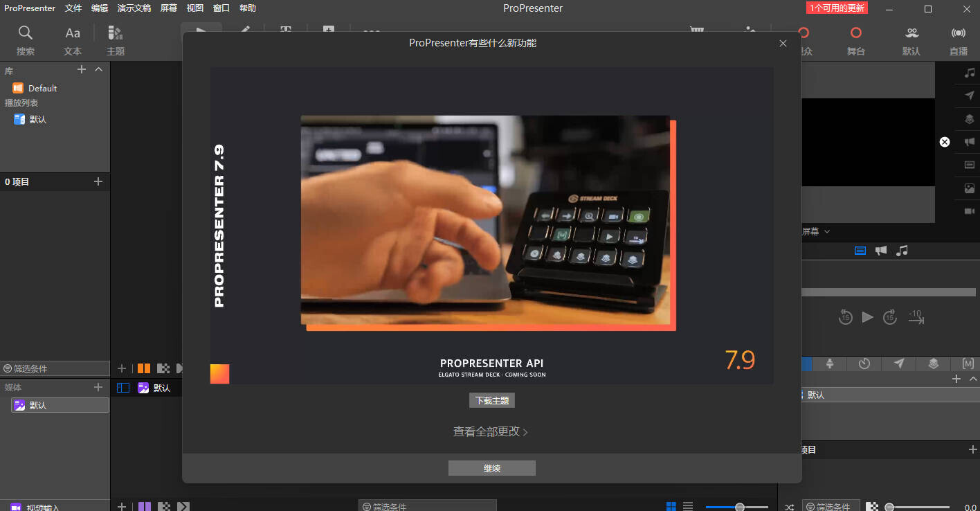Click the Live (直播) broadcast icon
The width and height of the screenshot is (980, 511).
[959, 40]
